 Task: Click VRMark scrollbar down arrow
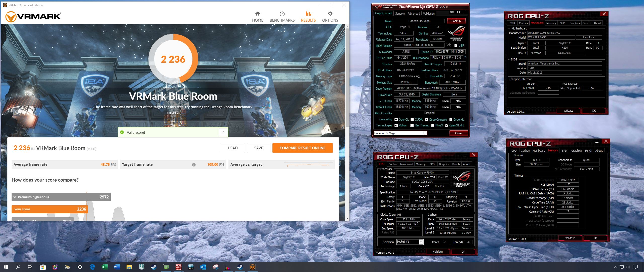pos(347,219)
